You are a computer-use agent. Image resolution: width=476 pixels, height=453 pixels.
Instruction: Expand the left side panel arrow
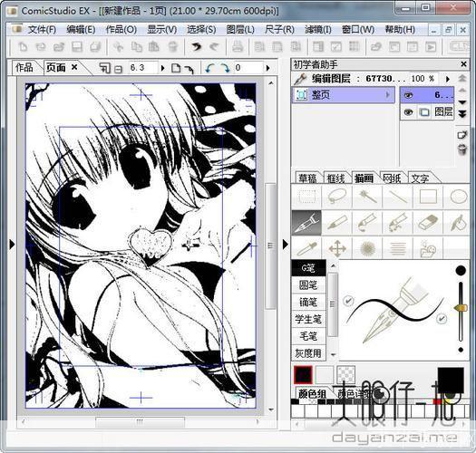click(x=12, y=245)
